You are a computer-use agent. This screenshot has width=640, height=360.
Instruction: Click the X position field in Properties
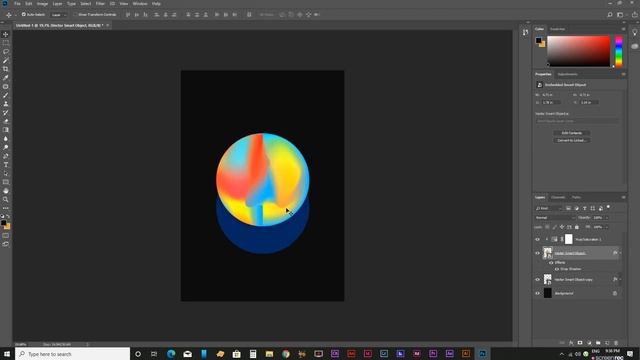(551, 102)
